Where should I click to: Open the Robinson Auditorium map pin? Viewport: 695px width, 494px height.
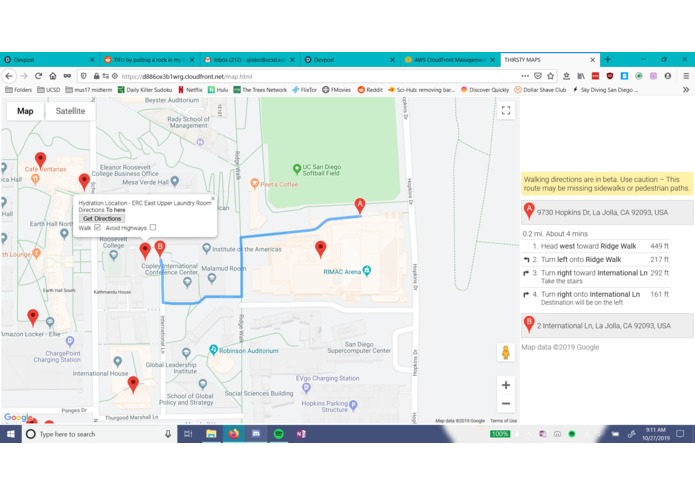[213, 350]
